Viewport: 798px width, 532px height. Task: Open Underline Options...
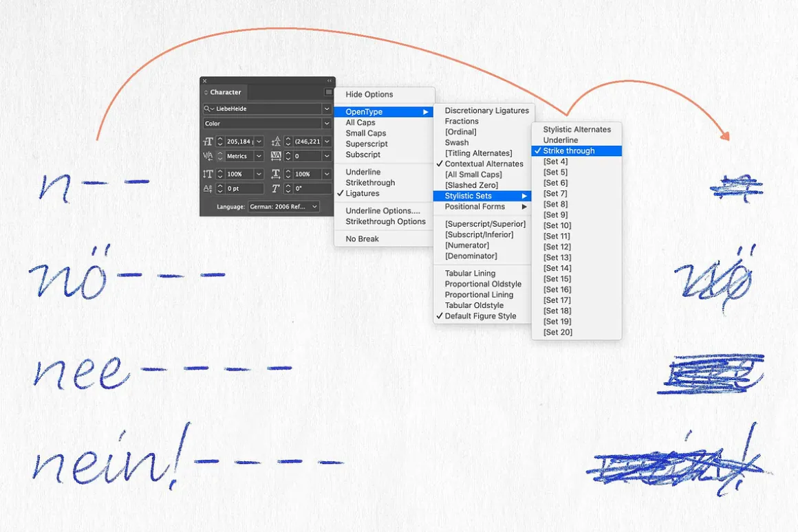[385, 210]
